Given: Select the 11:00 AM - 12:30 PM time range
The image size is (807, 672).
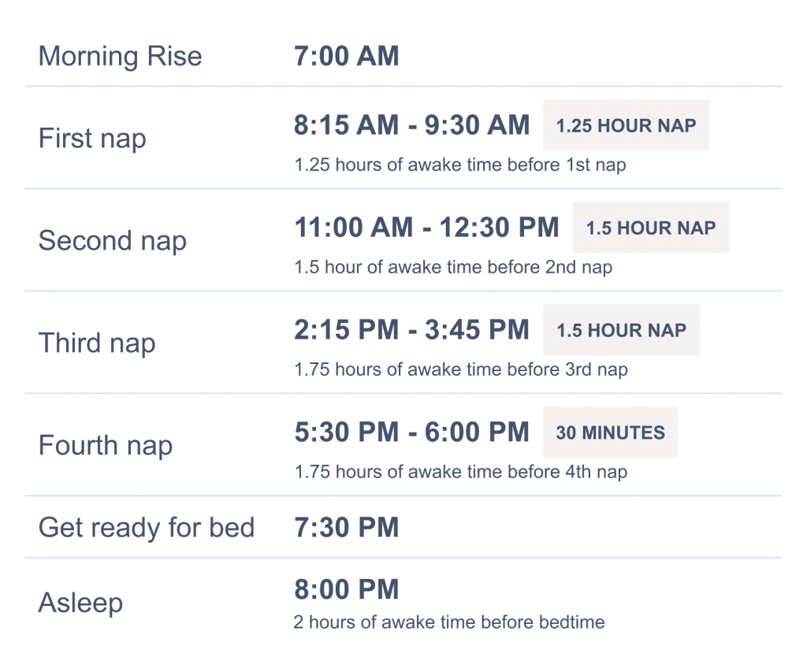Looking at the screenshot, I should 426,228.
